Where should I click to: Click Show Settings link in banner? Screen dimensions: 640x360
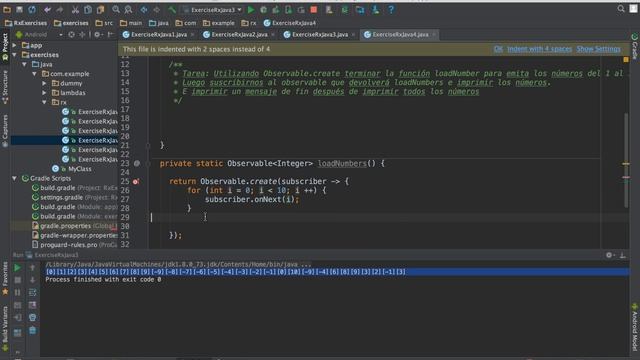[x=598, y=49]
